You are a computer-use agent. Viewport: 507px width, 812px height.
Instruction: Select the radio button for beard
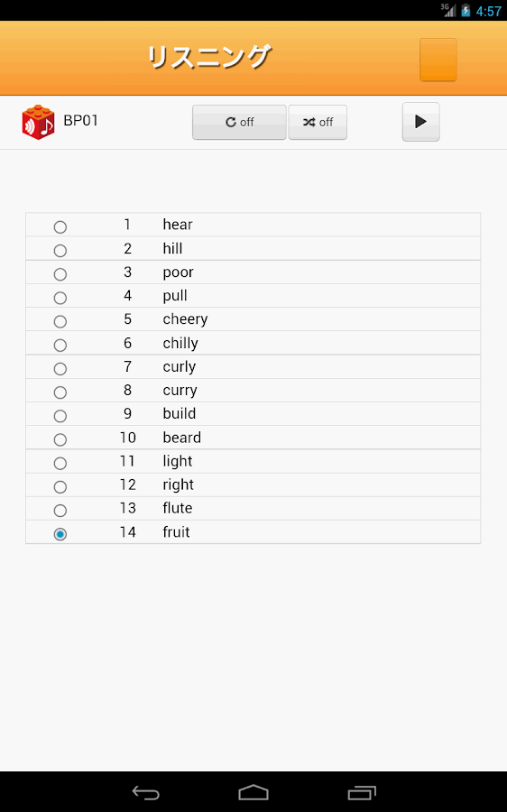click(60, 439)
